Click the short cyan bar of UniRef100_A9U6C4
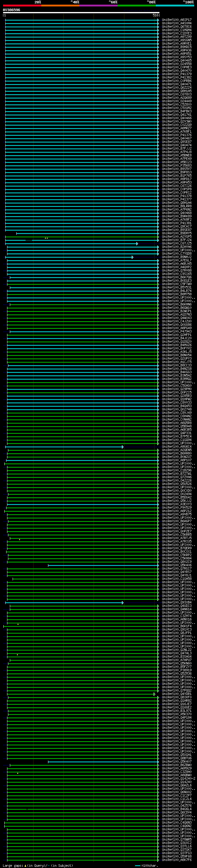 click(x=64, y=447)
